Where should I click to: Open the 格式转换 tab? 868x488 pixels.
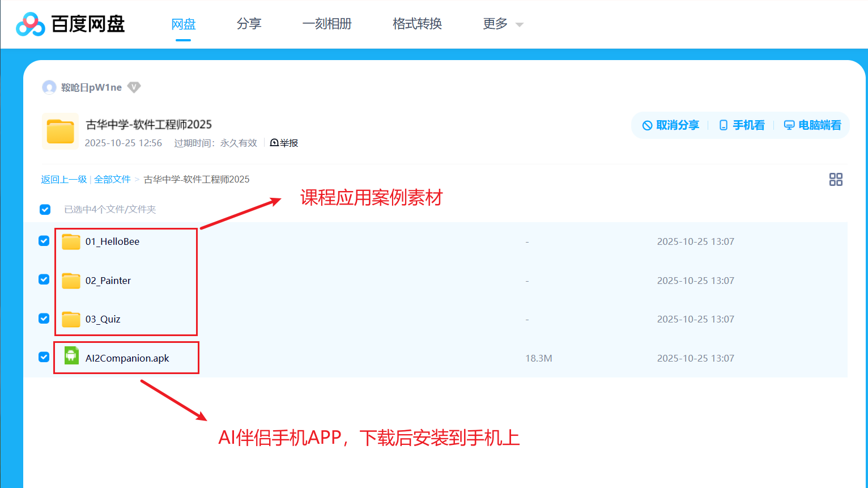(418, 24)
